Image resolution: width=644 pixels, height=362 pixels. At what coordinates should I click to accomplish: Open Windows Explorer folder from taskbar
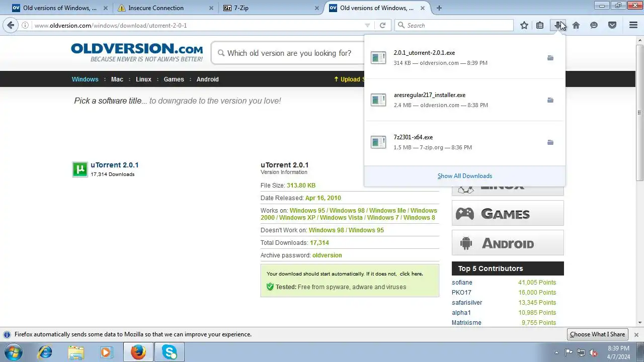click(x=76, y=352)
